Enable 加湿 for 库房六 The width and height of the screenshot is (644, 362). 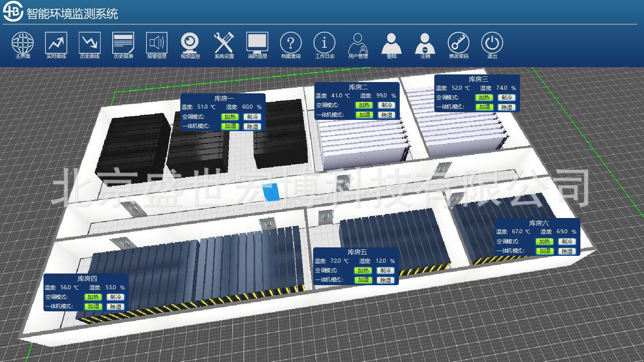(545, 251)
